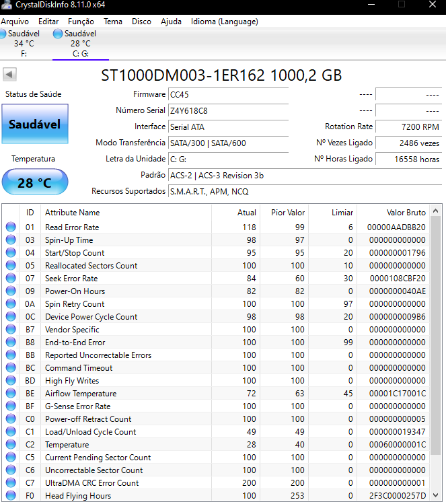Click the scrollbar down arrow in attribute list
Image resolution: width=446 pixels, height=504 pixels.
pyautogui.click(x=436, y=495)
